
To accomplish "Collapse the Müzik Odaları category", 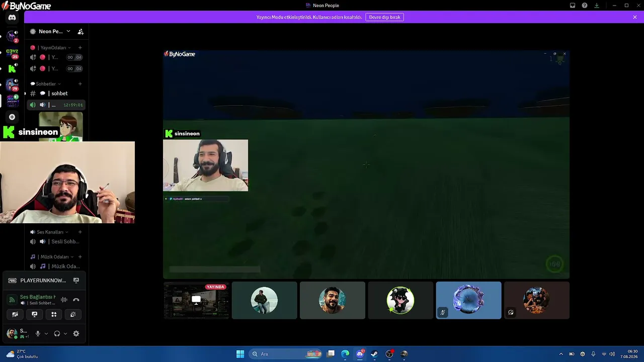I will pos(51,257).
